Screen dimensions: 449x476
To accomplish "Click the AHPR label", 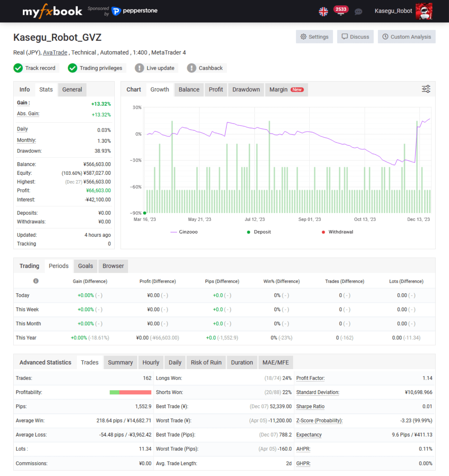I will pos(303,449).
